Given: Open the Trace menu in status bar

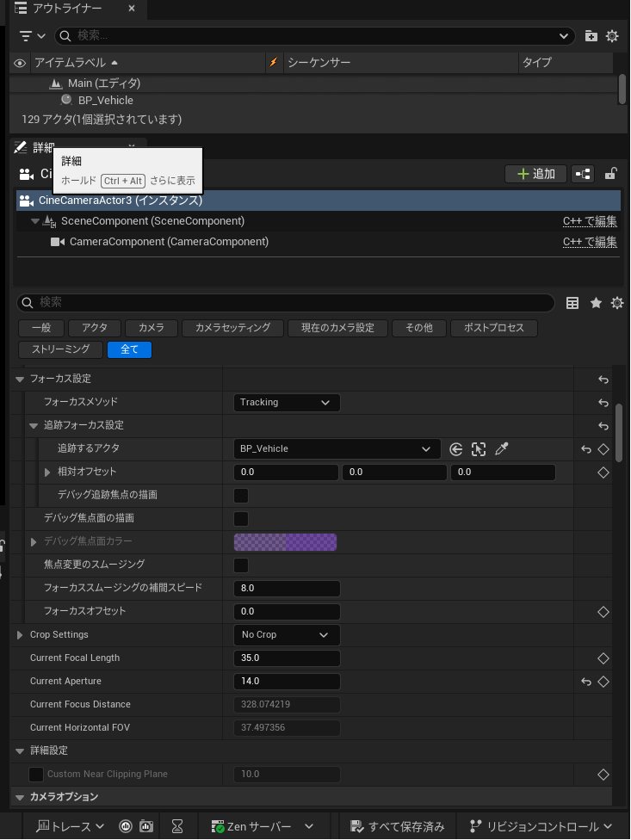Looking at the screenshot, I should (x=70, y=826).
